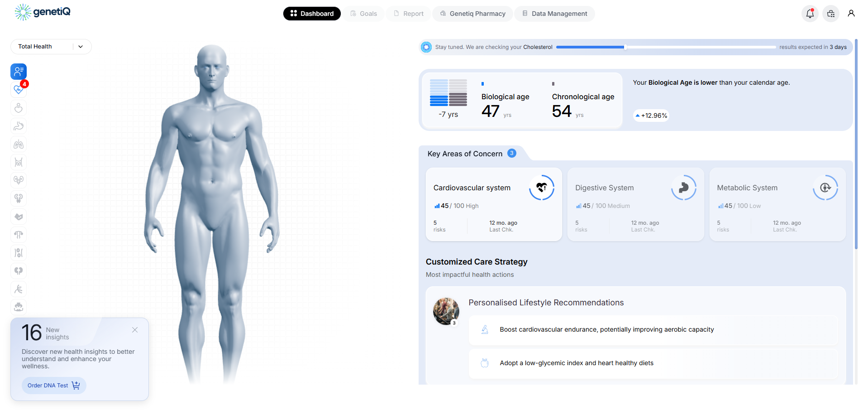Open the profile overview sidebar icon
868x410 pixels.
pos(19,72)
